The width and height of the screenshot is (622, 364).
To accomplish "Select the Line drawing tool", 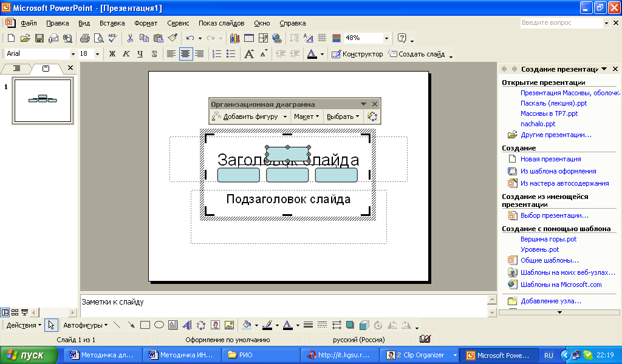I will point(117,325).
